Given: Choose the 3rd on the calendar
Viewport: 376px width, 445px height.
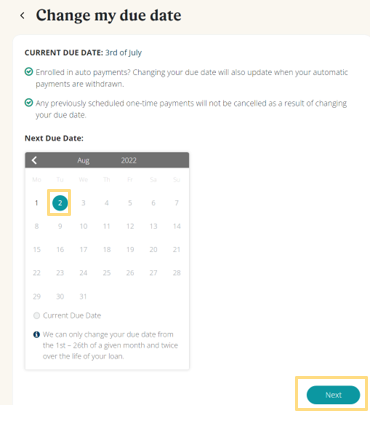Looking at the screenshot, I should tap(83, 203).
